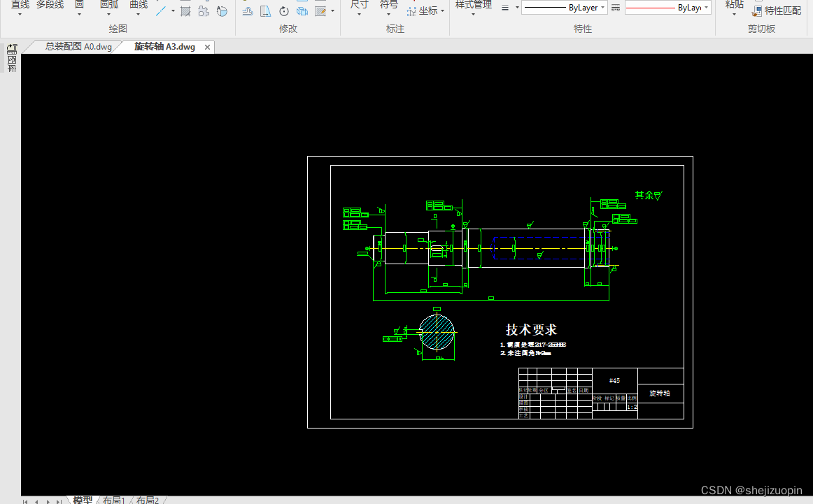813x504 pixels.
Task: Click the linetype pattern icon between the ByLayer boxes
Action: (616, 8)
